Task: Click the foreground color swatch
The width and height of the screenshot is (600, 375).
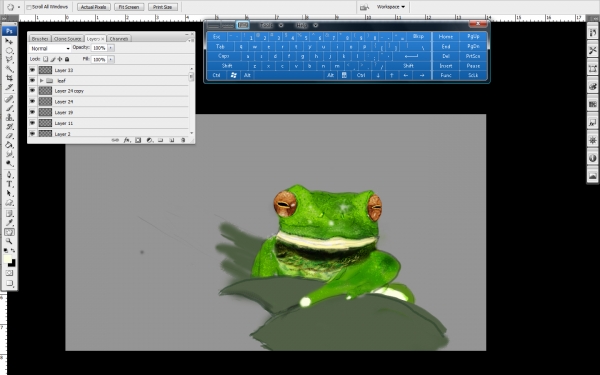Action: click(7, 259)
